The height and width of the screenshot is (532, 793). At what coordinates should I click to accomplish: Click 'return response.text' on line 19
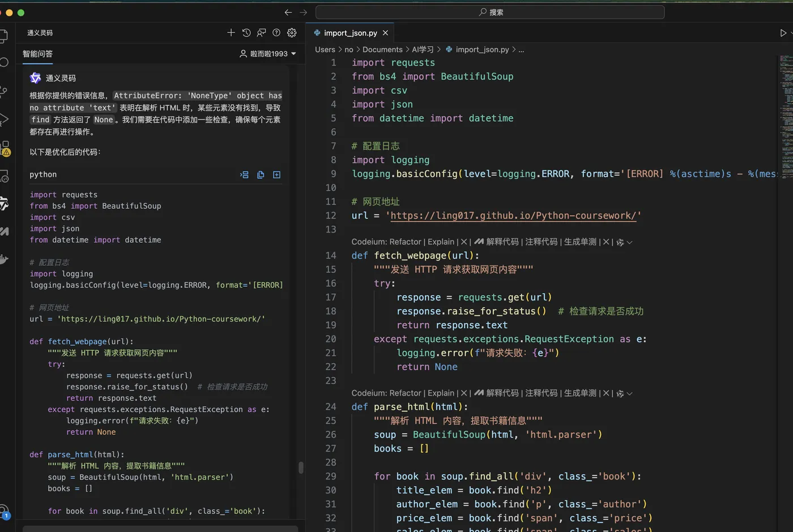452,325
